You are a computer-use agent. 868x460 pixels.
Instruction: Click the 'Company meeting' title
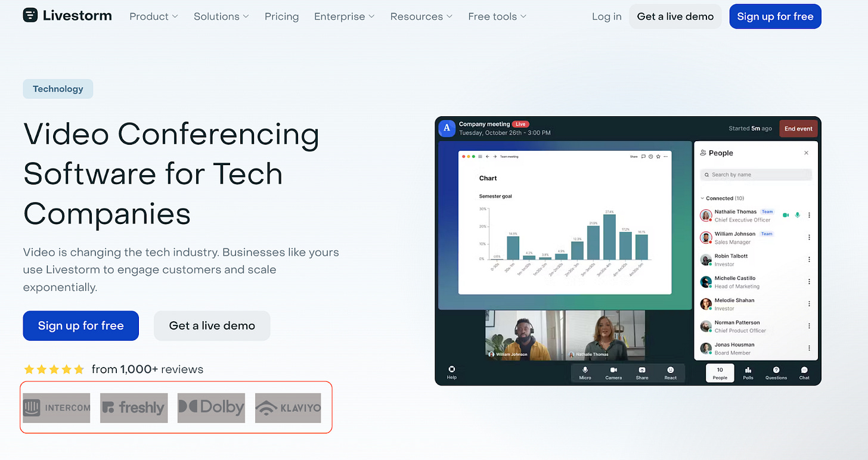484,125
